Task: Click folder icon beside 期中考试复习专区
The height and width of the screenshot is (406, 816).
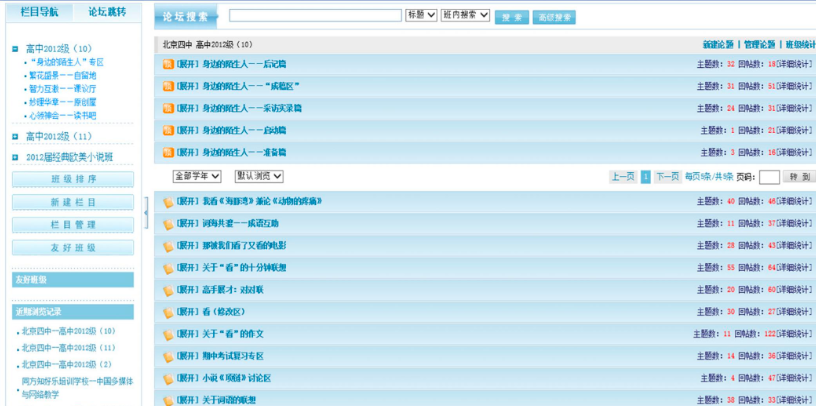Action: tap(168, 356)
